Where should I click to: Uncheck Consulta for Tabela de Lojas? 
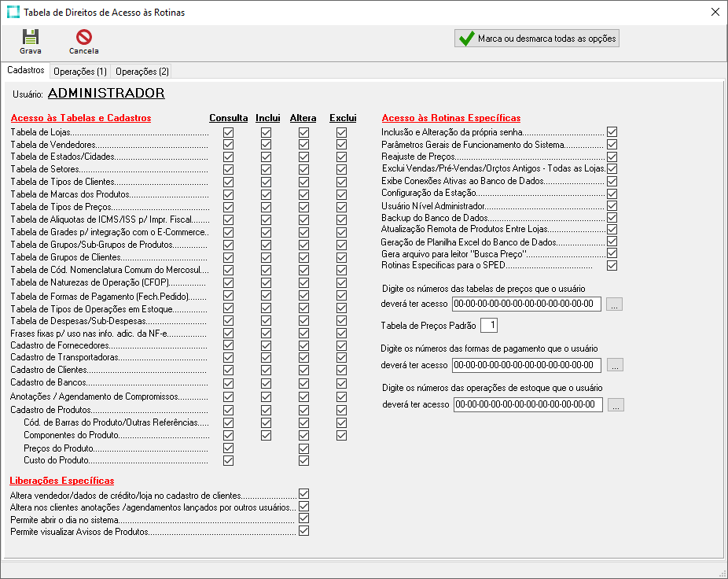click(x=229, y=133)
